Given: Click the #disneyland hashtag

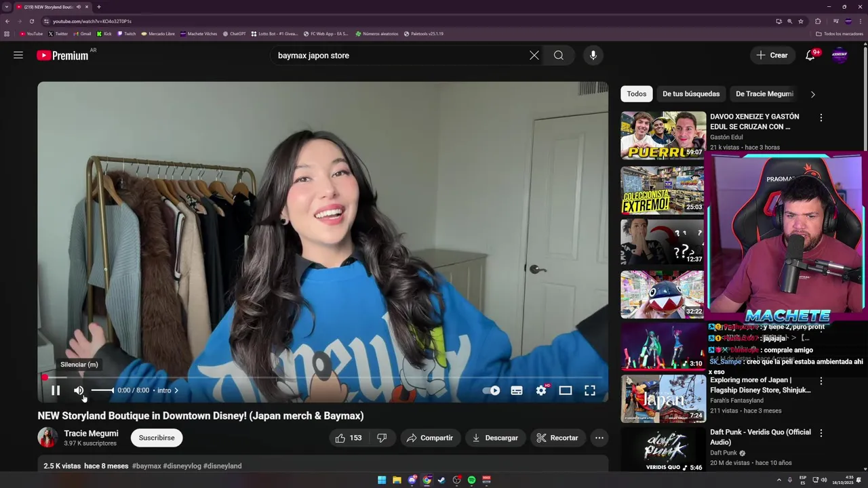Looking at the screenshot, I should [222, 466].
